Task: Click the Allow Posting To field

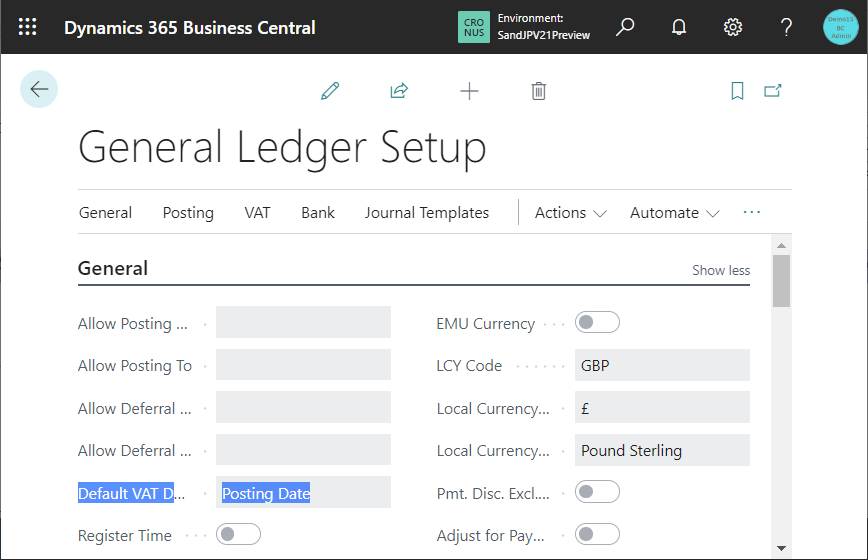Action: tap(303, 365)
